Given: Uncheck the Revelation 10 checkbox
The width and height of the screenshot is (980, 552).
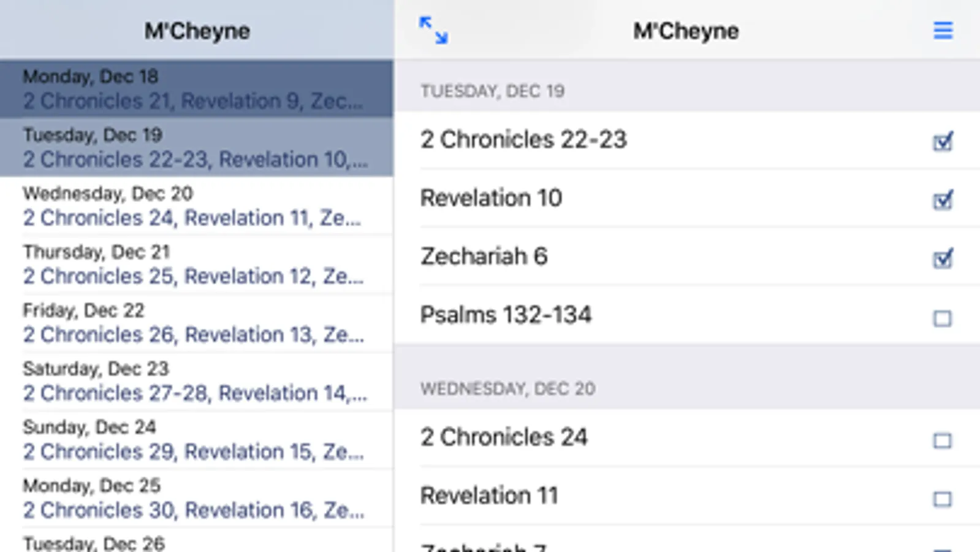Looking at the screenshot, I should tap(943, 200).
